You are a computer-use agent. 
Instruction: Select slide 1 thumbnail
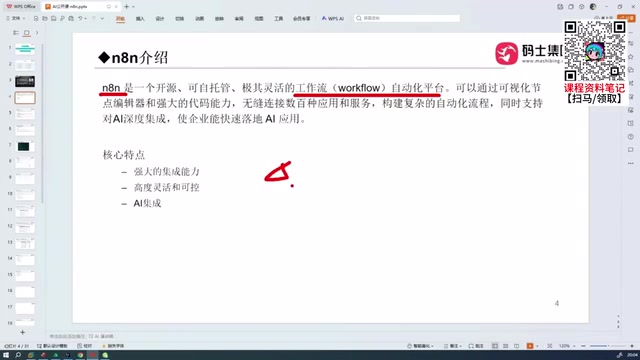[x=25, y=49]
